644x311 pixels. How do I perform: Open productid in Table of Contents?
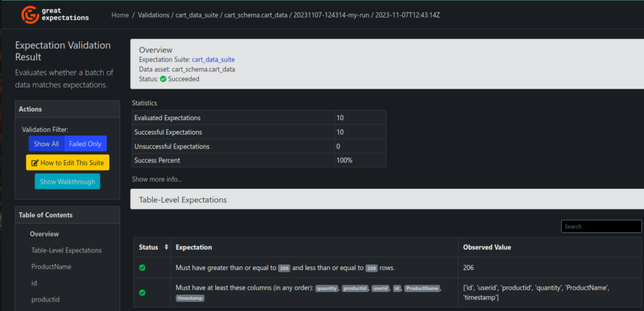click(44, 300)
